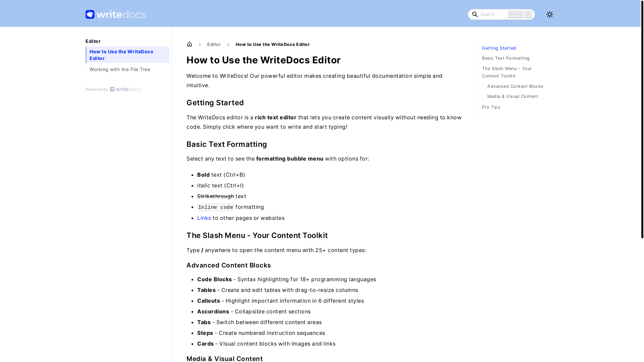Click the Code Blocks list item
This screenshot has height=362, width=644.
[286, 279]
